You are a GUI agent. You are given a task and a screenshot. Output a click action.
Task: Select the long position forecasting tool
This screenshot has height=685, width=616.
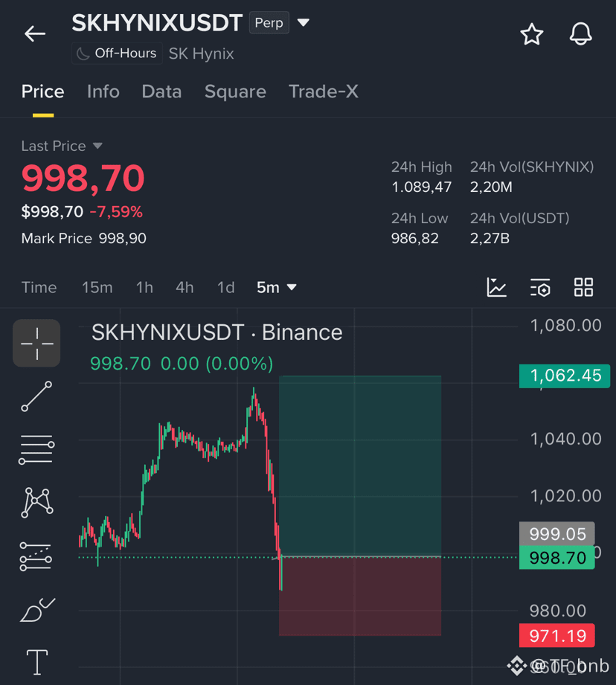[x=36, y=556]
